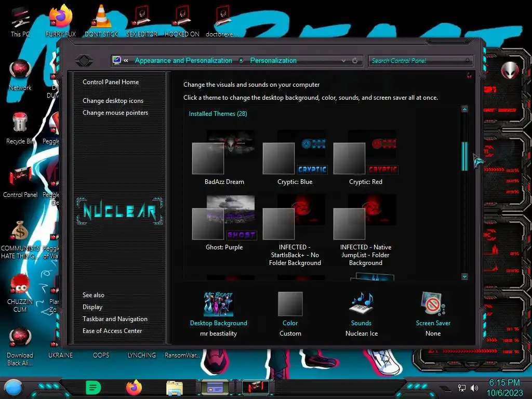Screen dimensions: 532x399
Task: Click the volume speaker tray icon
Action: [474, 388]
